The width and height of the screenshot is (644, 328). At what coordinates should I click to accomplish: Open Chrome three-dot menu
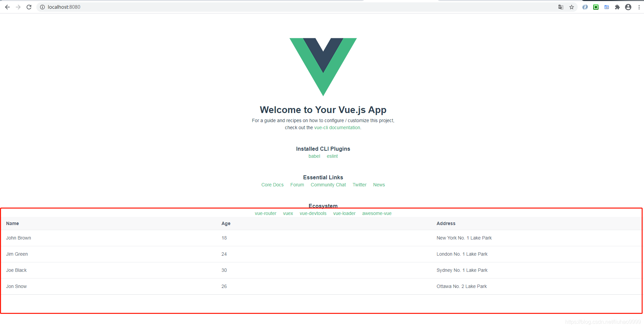[x=639, y=7]
